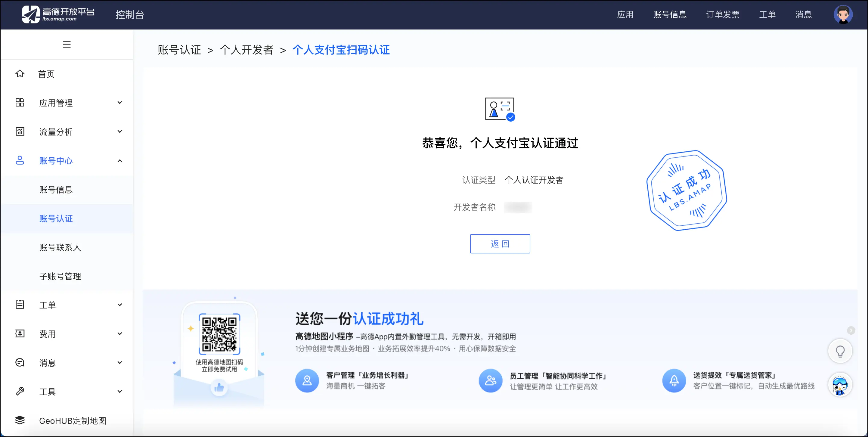Select 账号认证 in sidebar submenu

tap(67, 218)
